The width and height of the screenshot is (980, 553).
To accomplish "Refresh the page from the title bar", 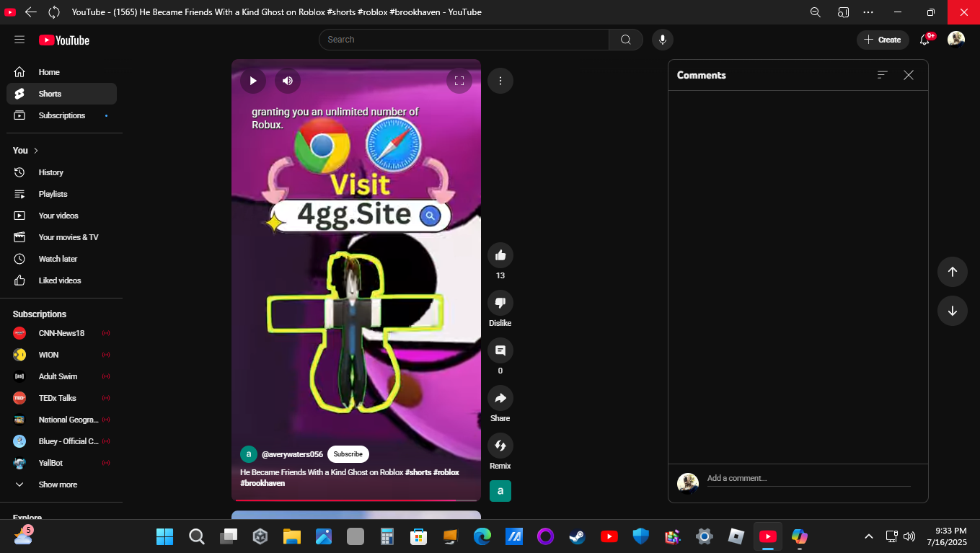I will click(54, 12).
